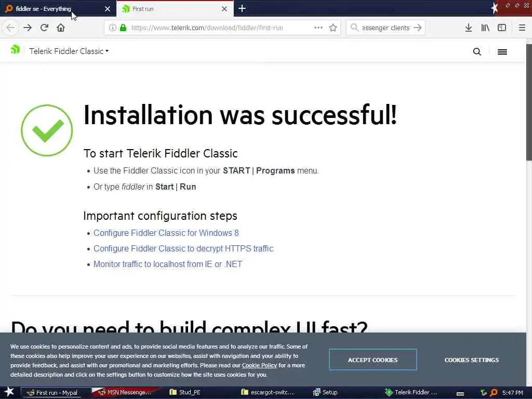Click the Telerik green logo

15,50
